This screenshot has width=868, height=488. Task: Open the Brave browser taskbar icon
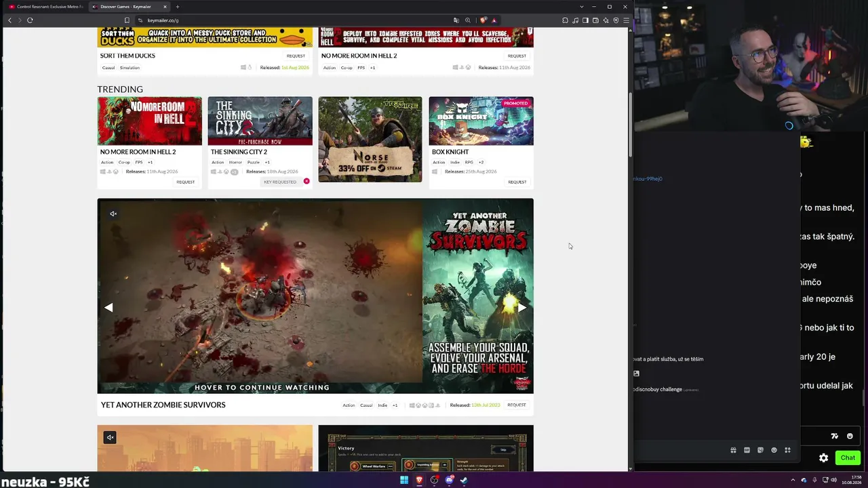click(419, 480)
